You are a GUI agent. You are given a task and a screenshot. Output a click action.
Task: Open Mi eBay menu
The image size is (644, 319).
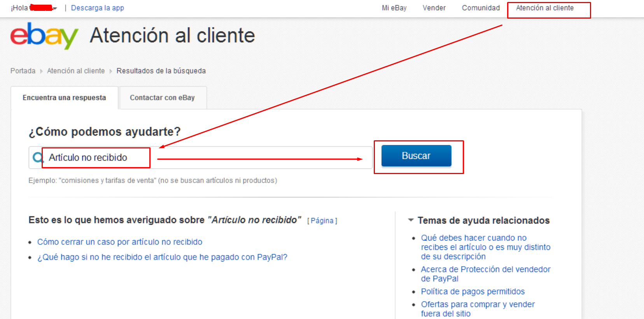click(x=394, y=8)
